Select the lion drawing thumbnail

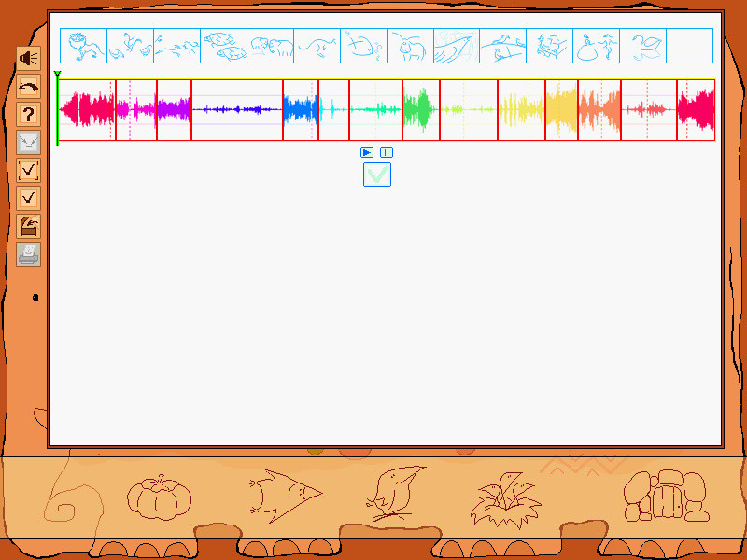point(84,46)
